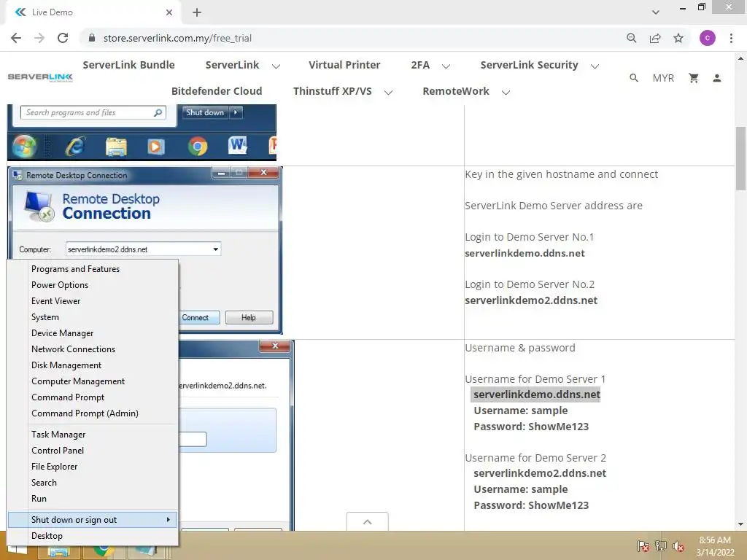Launch Command Prompt (Admin)
The height and width of the screenshot is (560, 747).
tap(93, 413)
